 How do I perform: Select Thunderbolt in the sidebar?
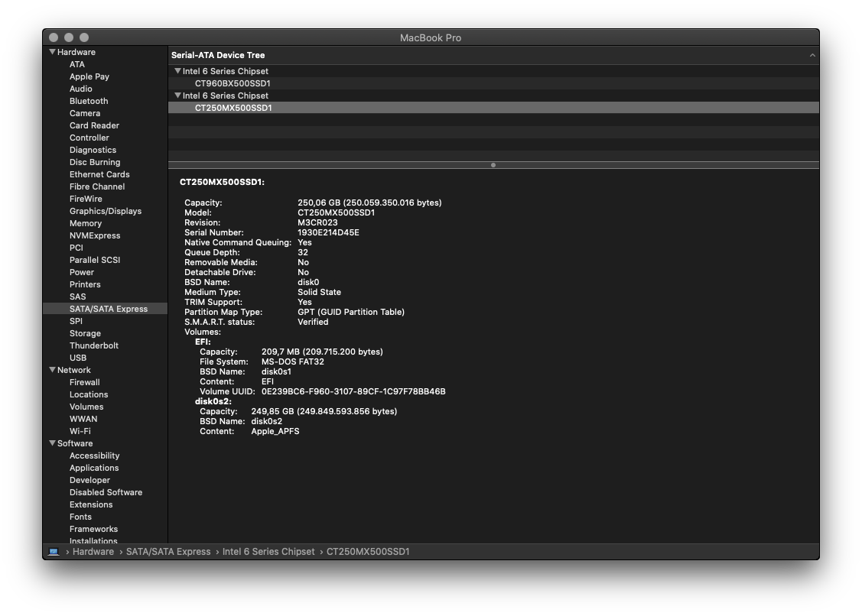click(x=94, y=345)
